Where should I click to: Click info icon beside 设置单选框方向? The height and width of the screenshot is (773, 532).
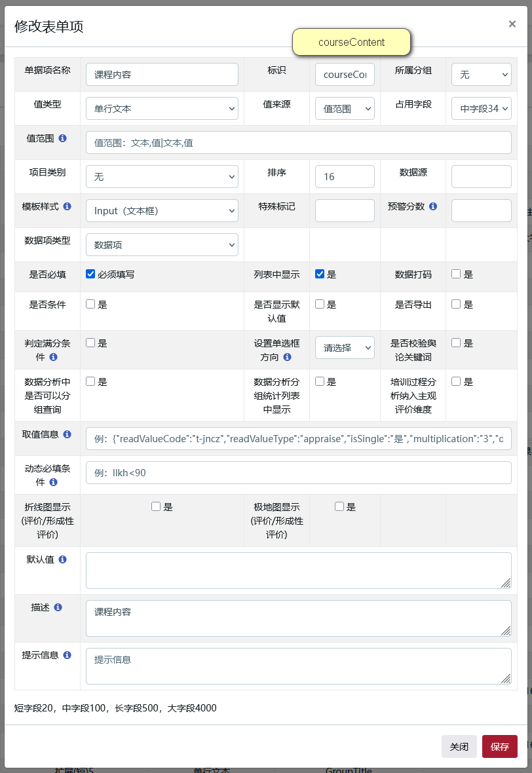(288, 357)
